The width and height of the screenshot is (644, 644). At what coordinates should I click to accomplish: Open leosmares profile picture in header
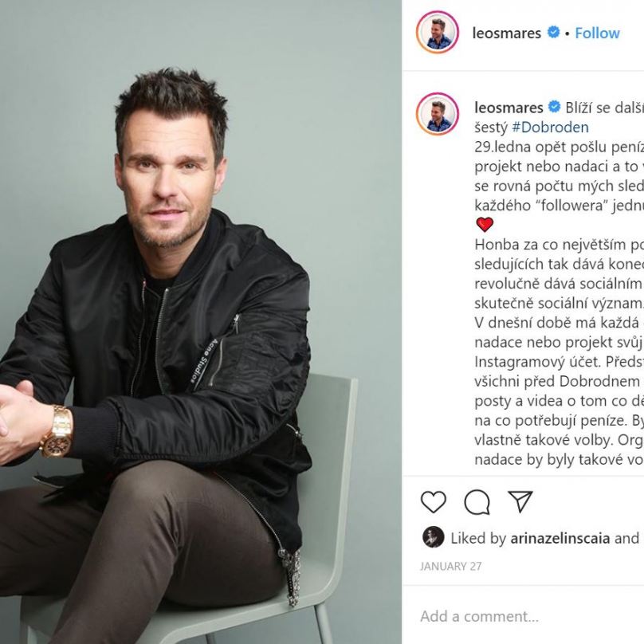[438, 33]
